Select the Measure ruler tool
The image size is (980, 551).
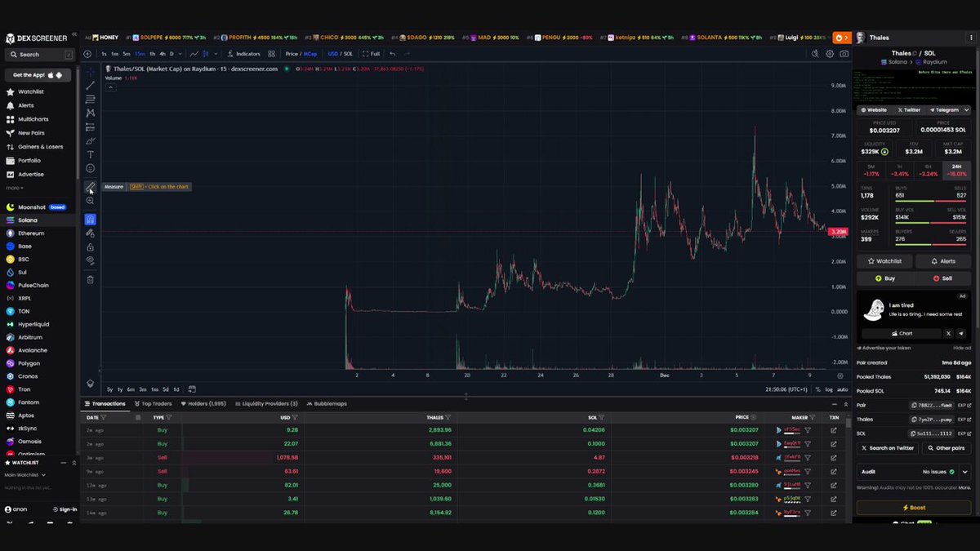coord(91,187)
